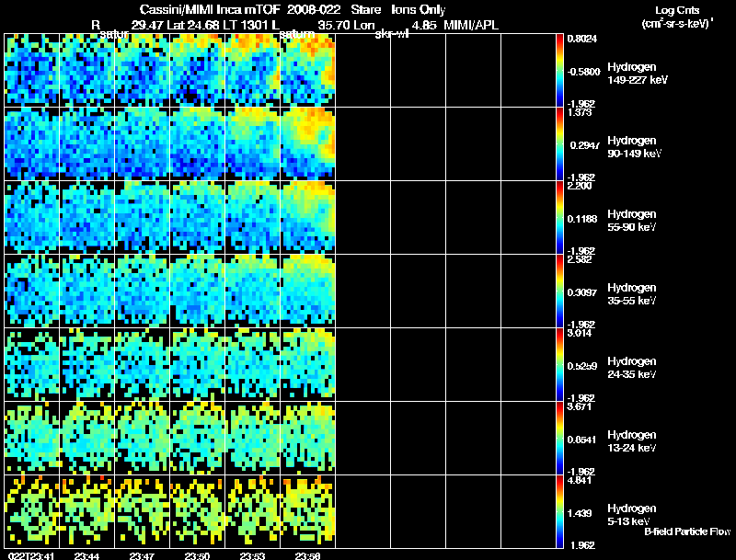Image resolution: width=736 pixels, height=560 pixels.
Task: Select the 90-149 keV image at 23:44
Action: point(87,144)
